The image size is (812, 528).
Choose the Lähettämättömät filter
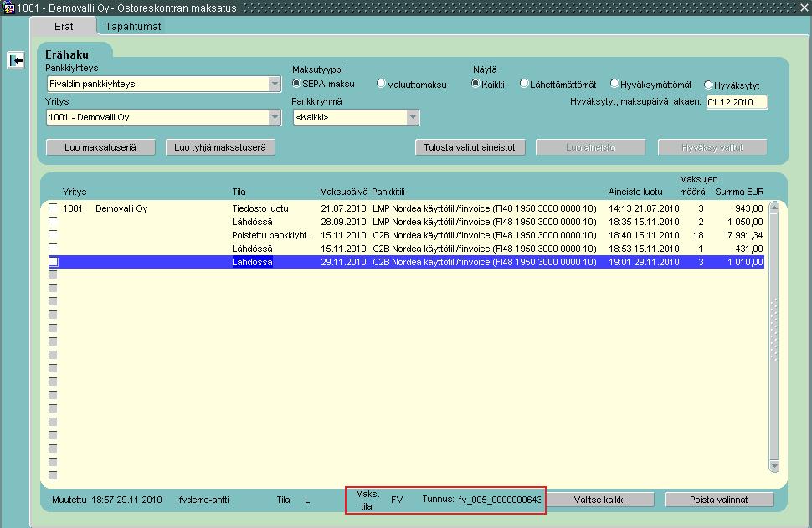point(524,84)
